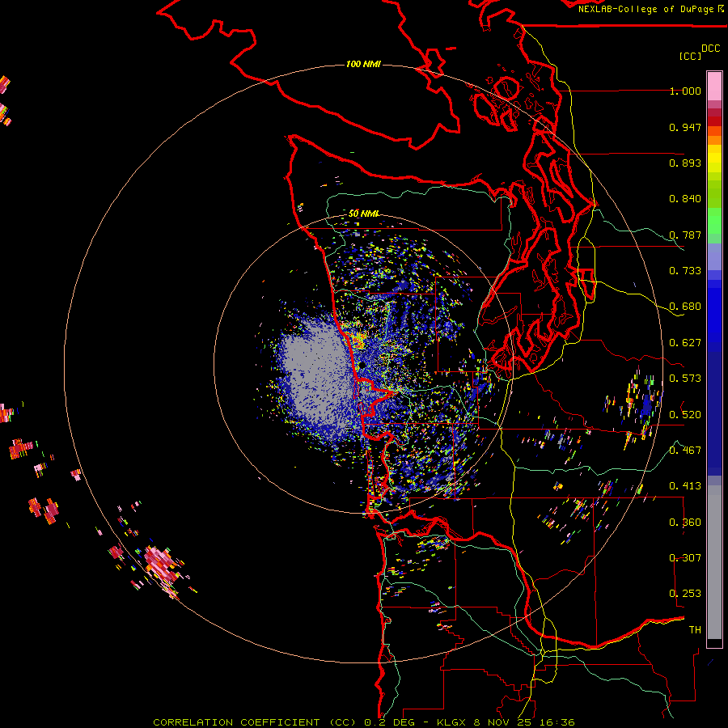Screen dimensions: 728x728
Task: Click the 0.840 scale value
Action: tap(685, 199)
